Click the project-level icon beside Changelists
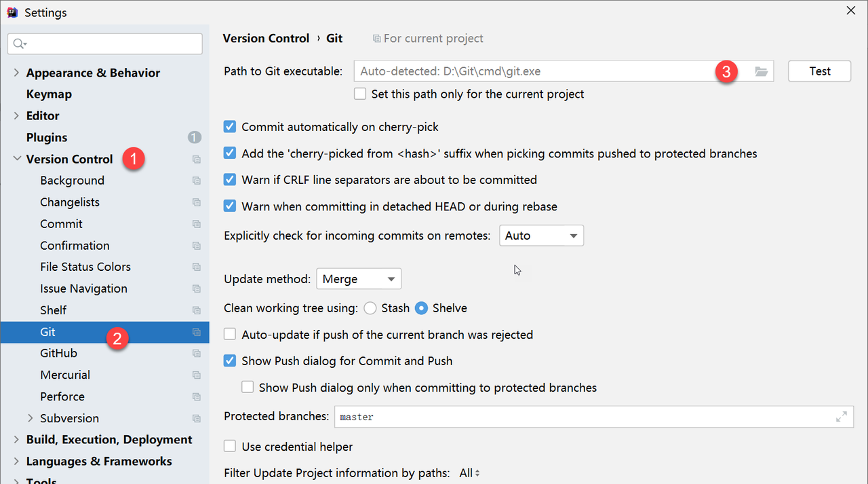Screen dimensions: 868x484 196,202
